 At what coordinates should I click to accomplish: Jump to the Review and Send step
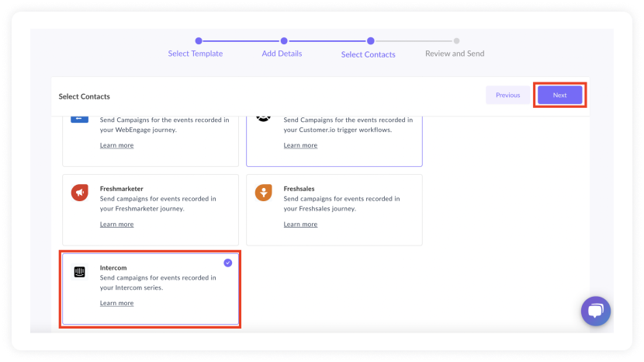pyautogui.click(x=455, y=54)
